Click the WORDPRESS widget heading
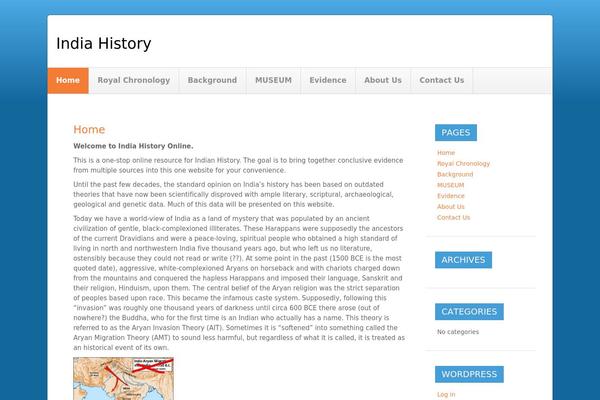Screen dimensions: 600x400 coord(469,374)
